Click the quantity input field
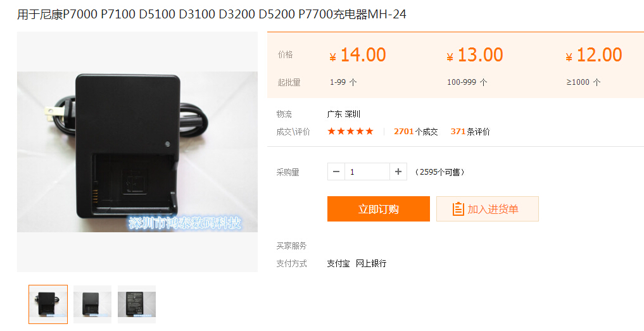644x331 pixels. point(367,172)
